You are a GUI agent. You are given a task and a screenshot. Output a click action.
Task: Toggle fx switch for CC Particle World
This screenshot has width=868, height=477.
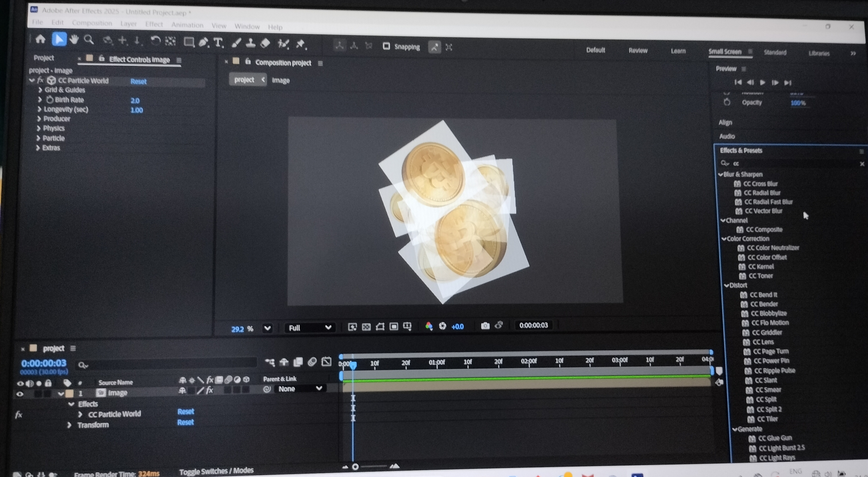click(x=19, y=415)
